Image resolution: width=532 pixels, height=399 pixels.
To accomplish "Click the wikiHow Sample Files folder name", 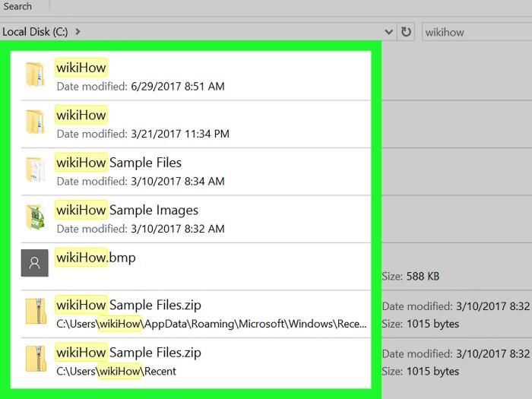I will pyautogui.click(x=119, y=163).
